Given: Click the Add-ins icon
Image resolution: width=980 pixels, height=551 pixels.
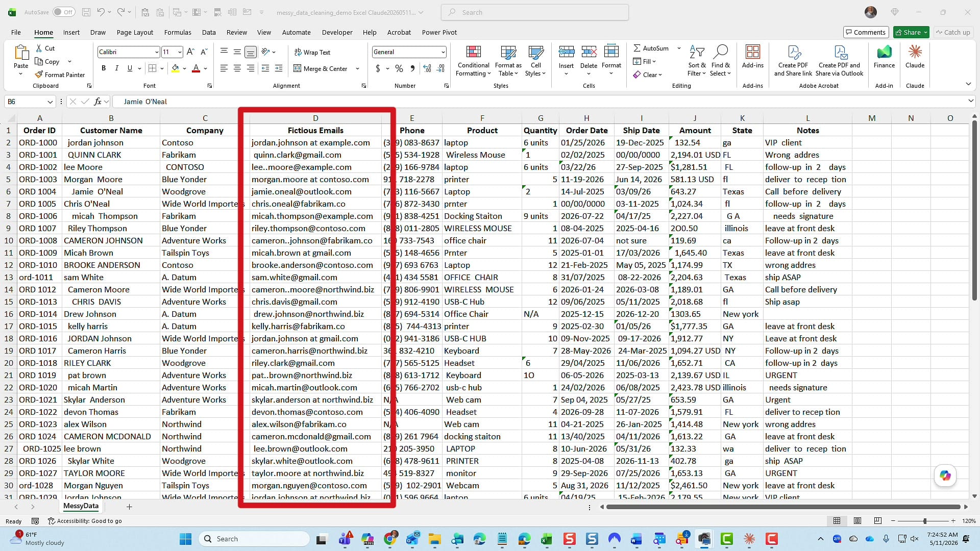Looking at the screenshot, I should pos(753,52).
